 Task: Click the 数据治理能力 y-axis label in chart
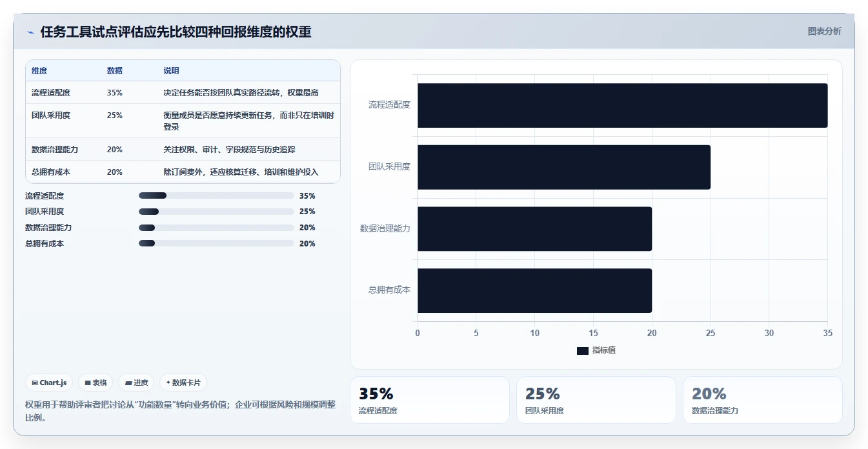click(385, 228)
